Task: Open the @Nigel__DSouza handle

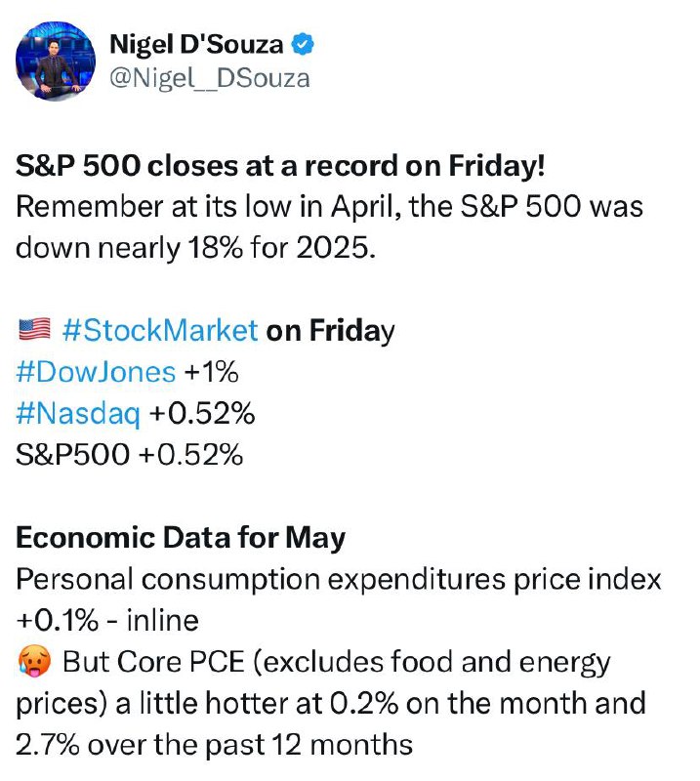Action: [x=209, y=79]
